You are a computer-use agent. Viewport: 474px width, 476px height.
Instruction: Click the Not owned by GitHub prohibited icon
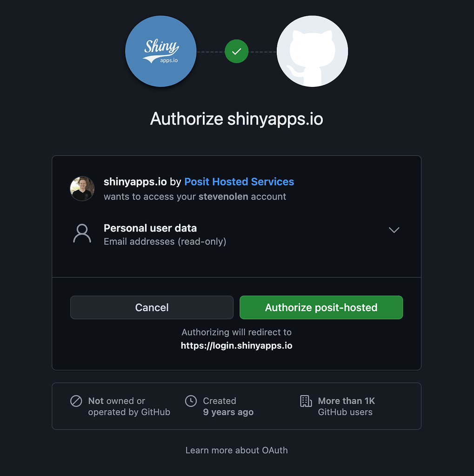(x=76, y=401)
